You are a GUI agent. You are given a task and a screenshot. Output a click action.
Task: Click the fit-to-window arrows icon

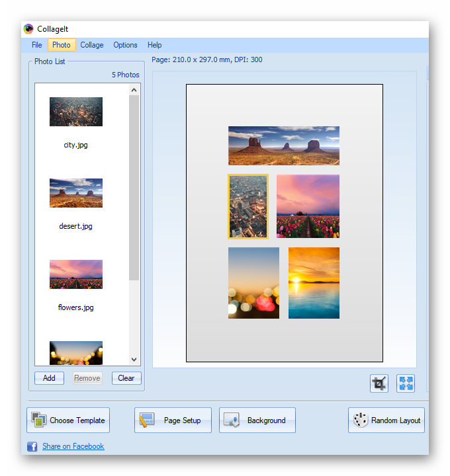406,383
